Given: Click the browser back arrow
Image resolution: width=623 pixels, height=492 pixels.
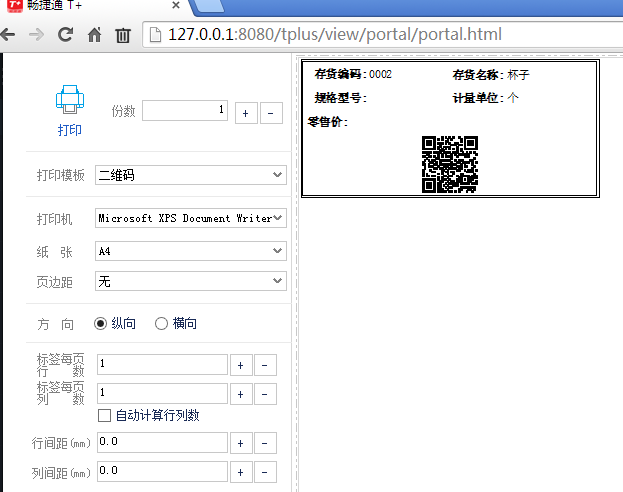Looking at the screenshot, I should tap(8, 35).
